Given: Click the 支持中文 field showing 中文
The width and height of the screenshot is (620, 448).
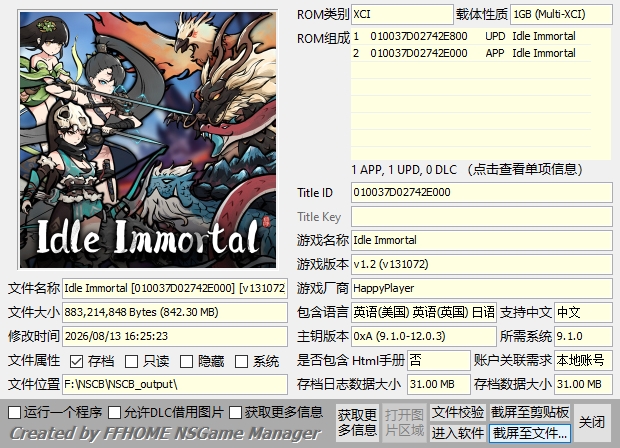Looking at the screenshot, I should 583,312.
